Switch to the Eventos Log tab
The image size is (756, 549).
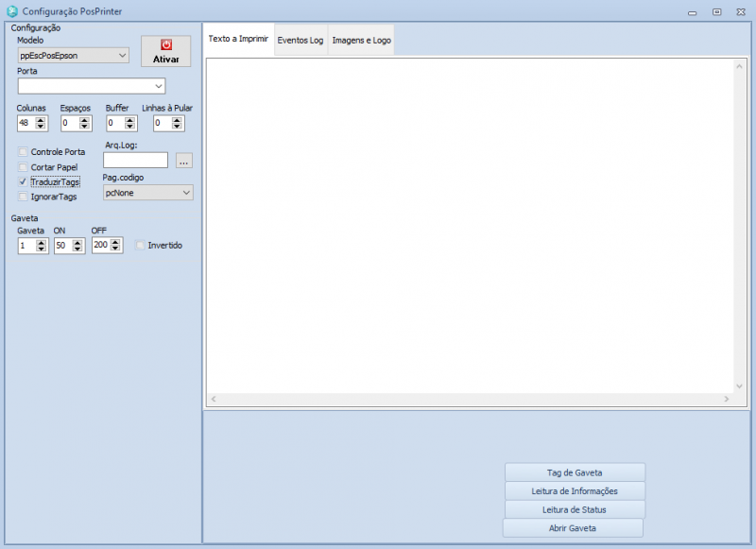click(x=300, y=41)
